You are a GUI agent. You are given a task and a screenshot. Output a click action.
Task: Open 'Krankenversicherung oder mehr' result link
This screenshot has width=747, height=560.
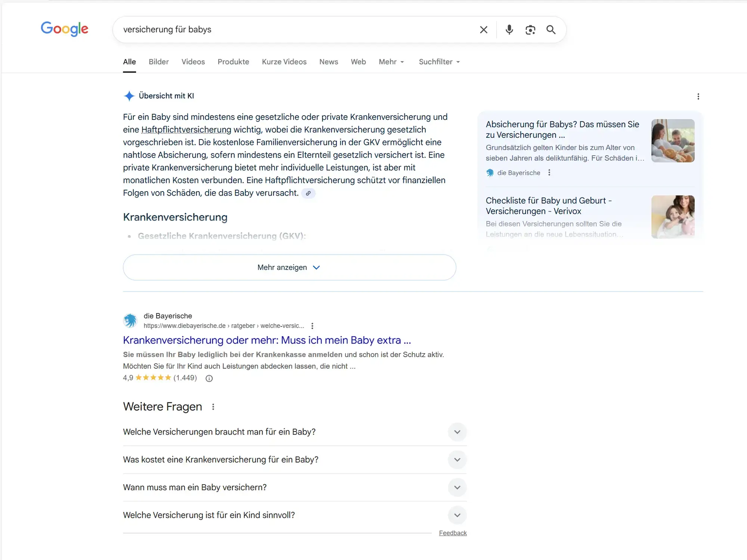pos(267,340)
